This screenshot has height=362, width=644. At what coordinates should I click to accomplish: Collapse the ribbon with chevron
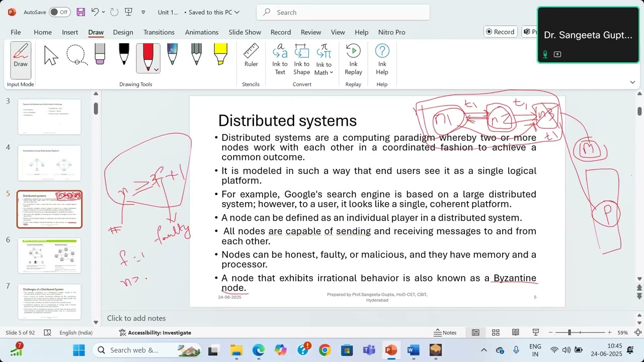point(632,82)
